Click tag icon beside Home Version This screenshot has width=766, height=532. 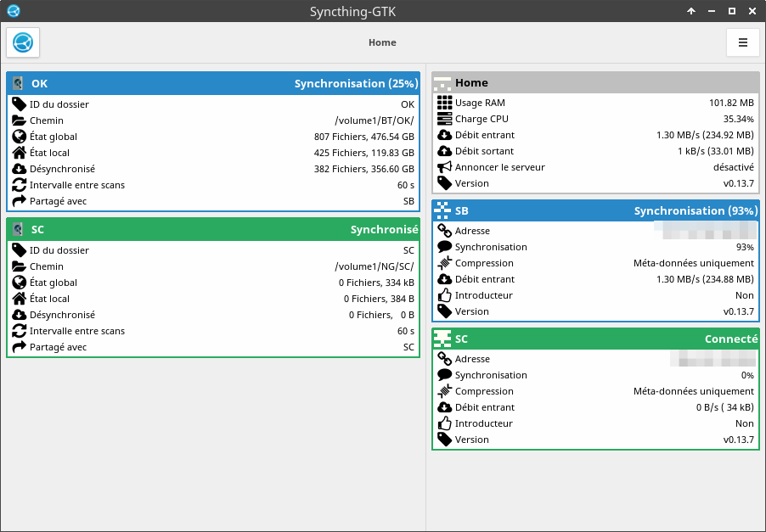coord(444,183)
